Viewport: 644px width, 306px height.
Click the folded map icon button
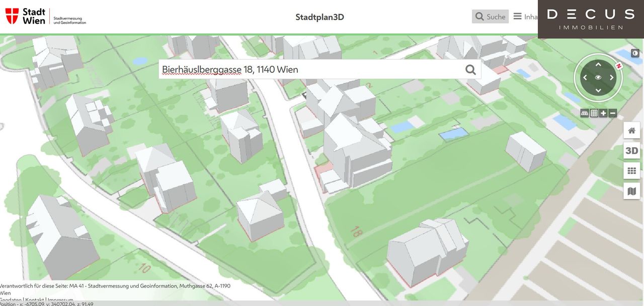click(631, 191)
